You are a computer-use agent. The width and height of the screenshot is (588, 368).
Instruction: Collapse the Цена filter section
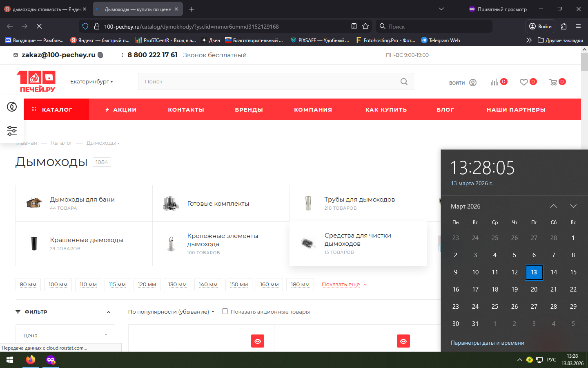tap(106, 335)
